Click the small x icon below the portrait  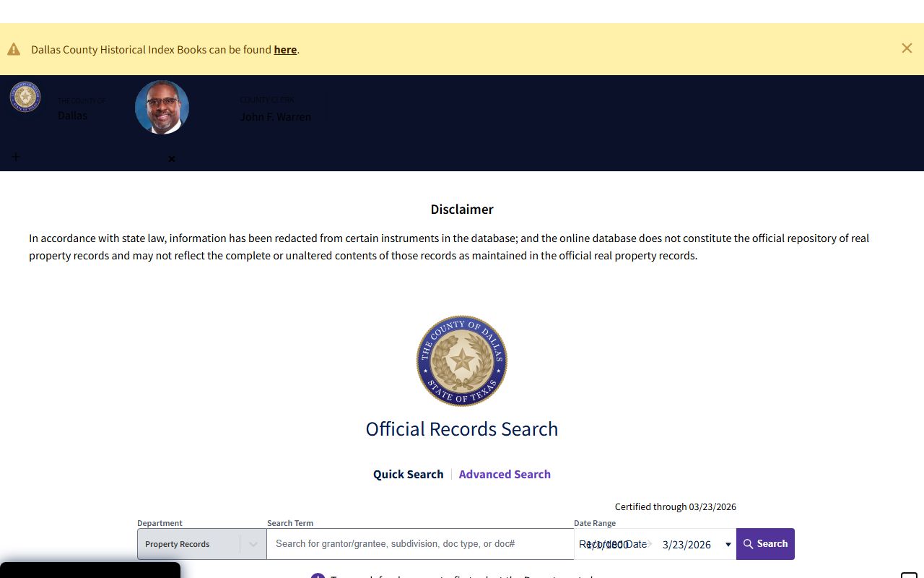(172, 159)
